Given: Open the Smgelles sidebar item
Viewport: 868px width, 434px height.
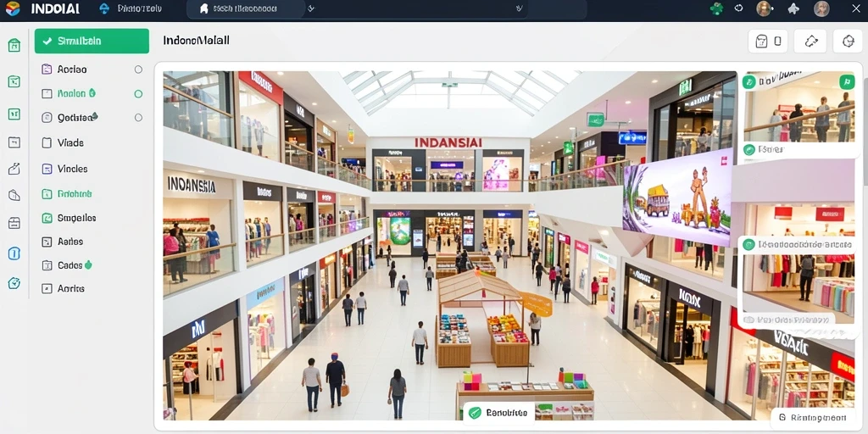Looking at the screenshot, I should pos(92,218).
